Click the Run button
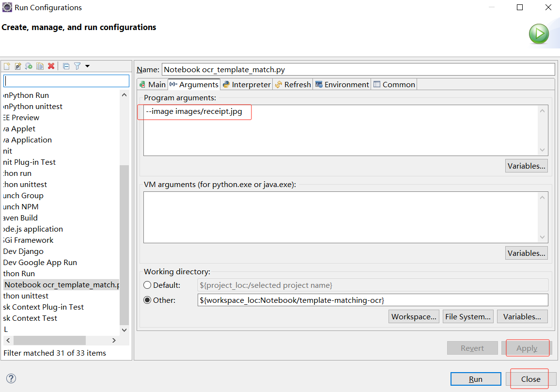Image resolution: width=560 pixels, height=392 pixels. click(475, 379)
